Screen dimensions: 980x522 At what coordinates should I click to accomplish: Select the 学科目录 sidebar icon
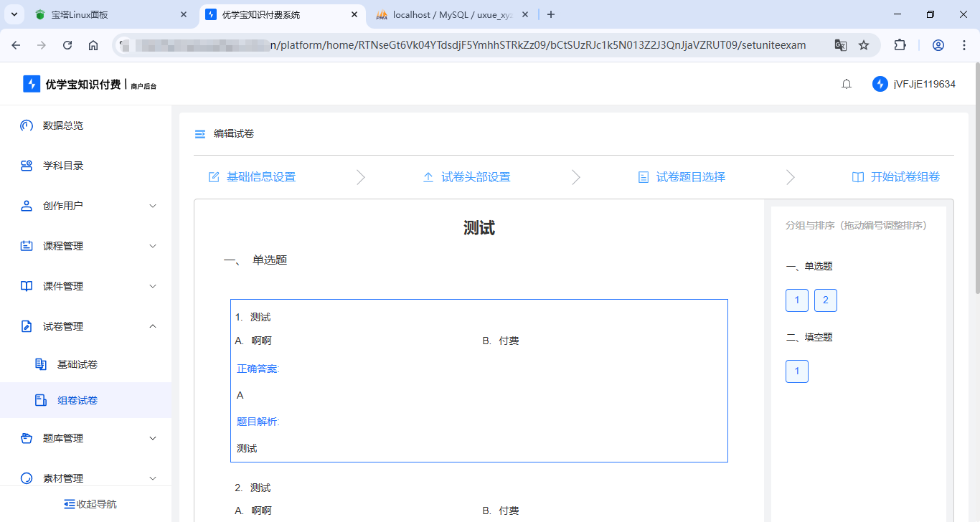click(x=26, y=166)
